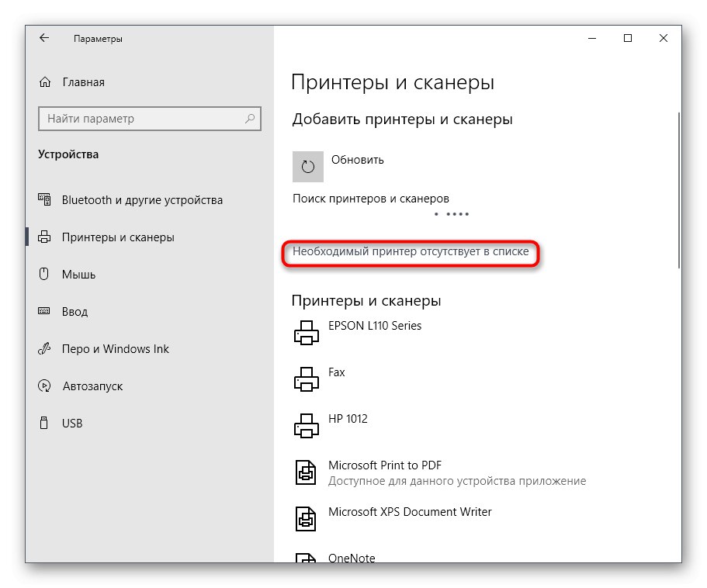Click the back arrow in title bar
Viewport: 707px width, 588px height.
[x=44, y=38]
